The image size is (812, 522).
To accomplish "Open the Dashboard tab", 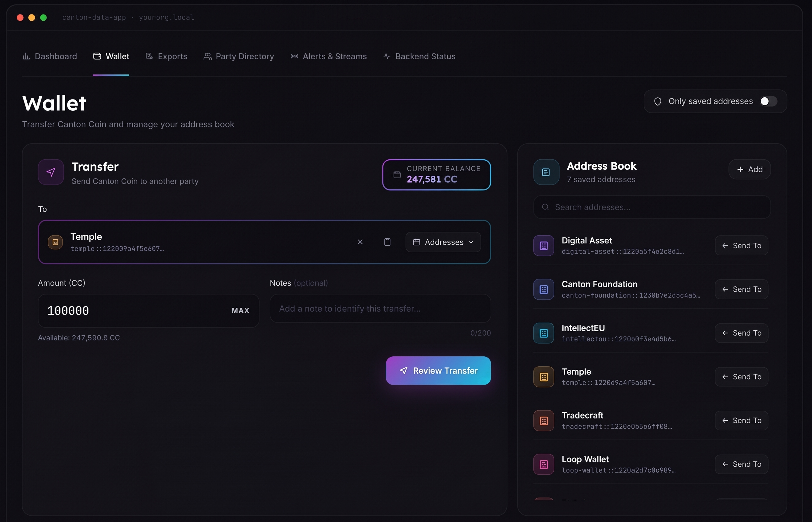I will point(50,56).
